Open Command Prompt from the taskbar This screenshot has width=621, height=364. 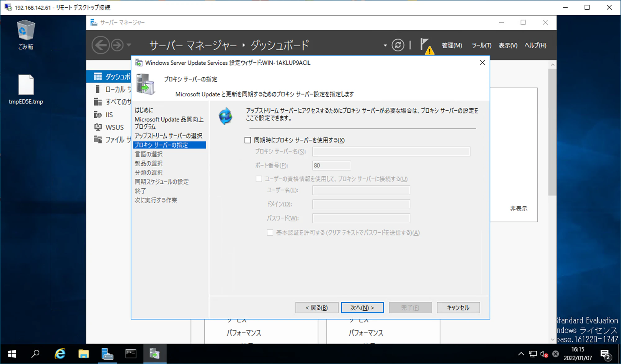click(x=131, y=354)
